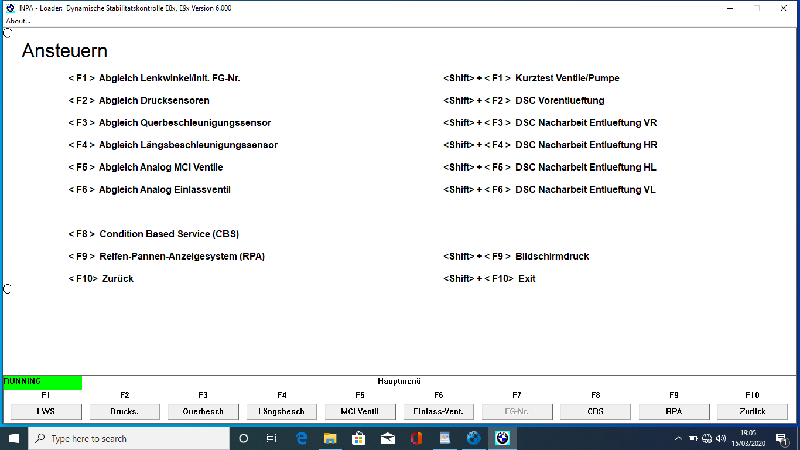Open the taskbar clock and date
The image size is (800, 450).
(x=748, y=438)
